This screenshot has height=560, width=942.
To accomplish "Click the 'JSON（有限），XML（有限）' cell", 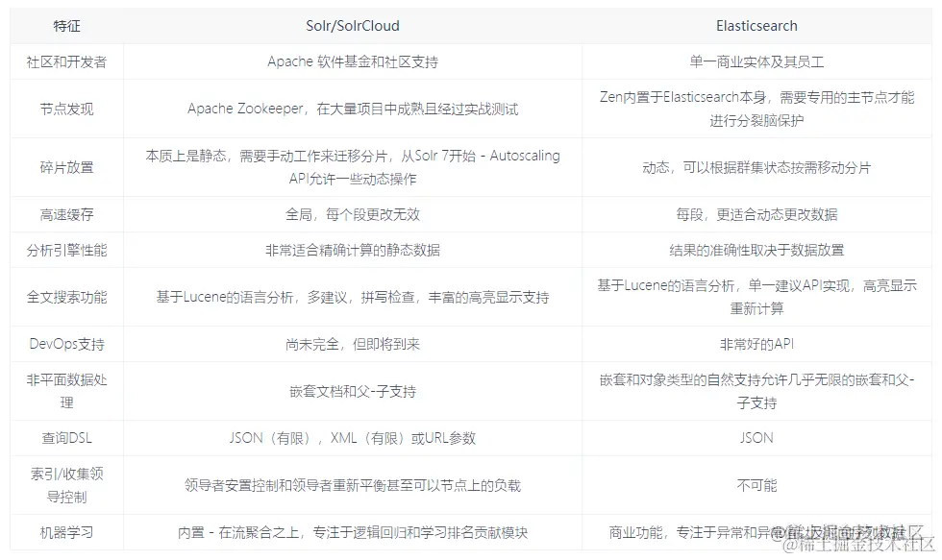I will [x=353, y=438].
